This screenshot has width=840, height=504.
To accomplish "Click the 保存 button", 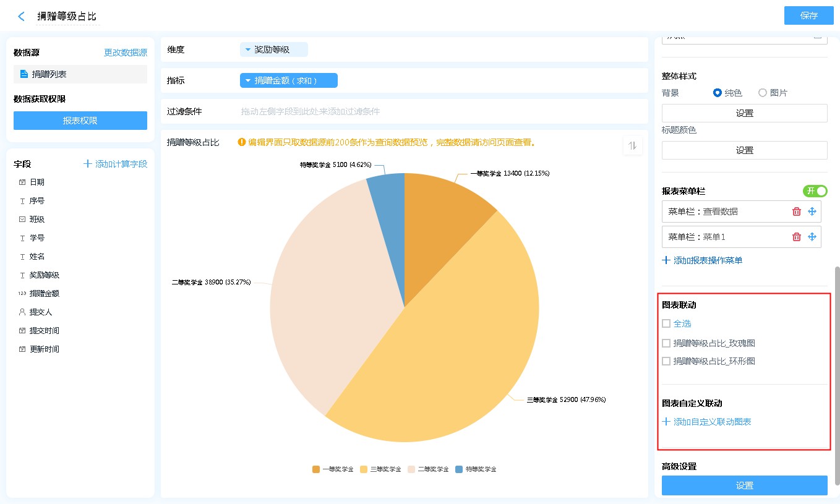I will 808,15.
